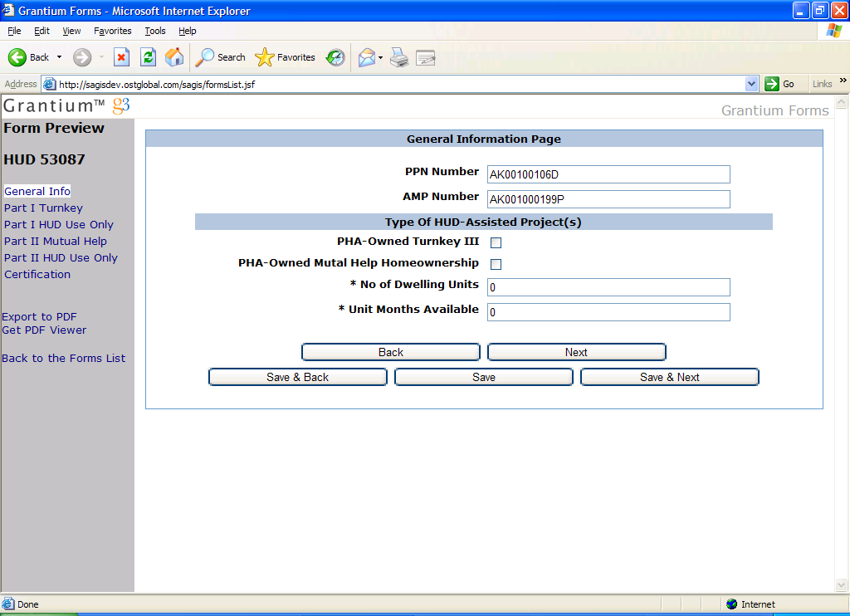This screenshot has width=850, height=616.
Task: Click the Save & Next button
Action: 670,377
